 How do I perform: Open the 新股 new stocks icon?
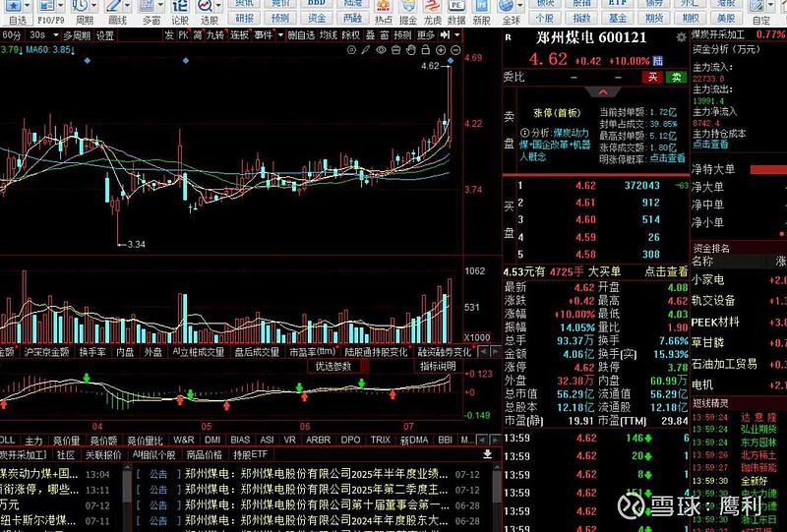[481, 6]
